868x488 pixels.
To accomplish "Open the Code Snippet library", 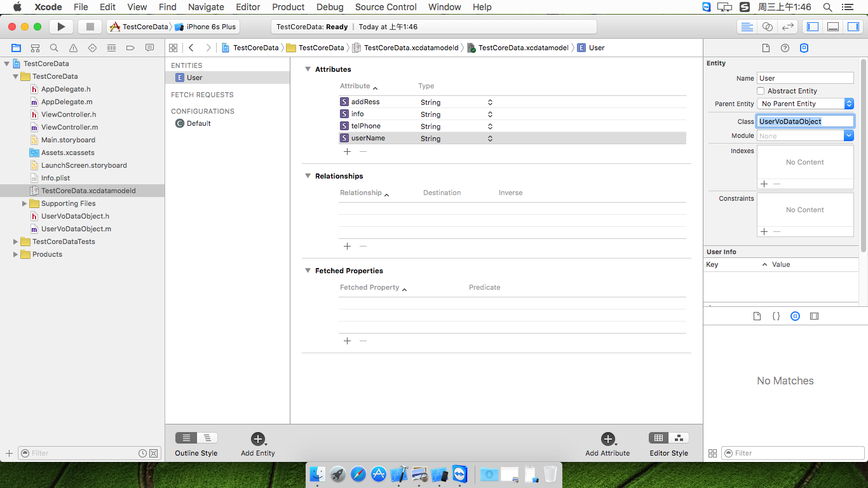I will point(776,316).
